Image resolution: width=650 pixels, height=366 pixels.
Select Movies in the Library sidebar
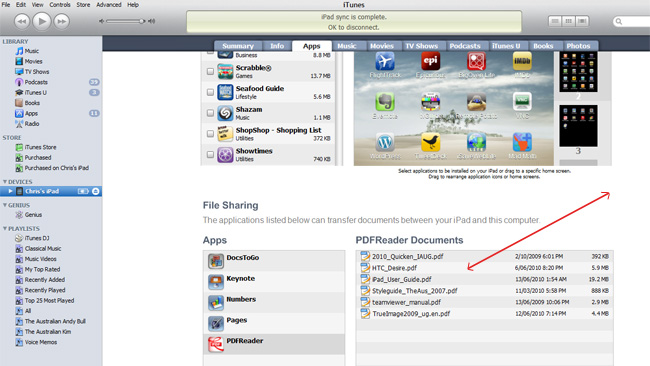(x=33, y=61)
